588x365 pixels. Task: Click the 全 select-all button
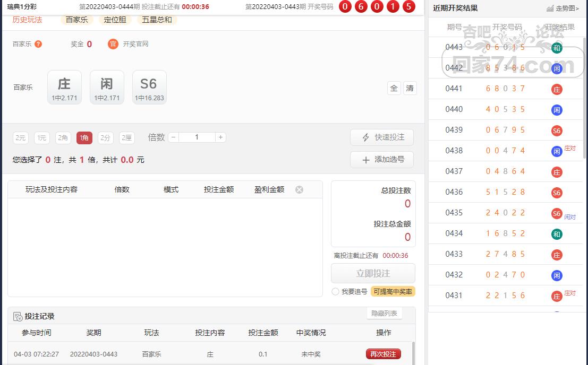pyautogui.click(x=394, y=89)
